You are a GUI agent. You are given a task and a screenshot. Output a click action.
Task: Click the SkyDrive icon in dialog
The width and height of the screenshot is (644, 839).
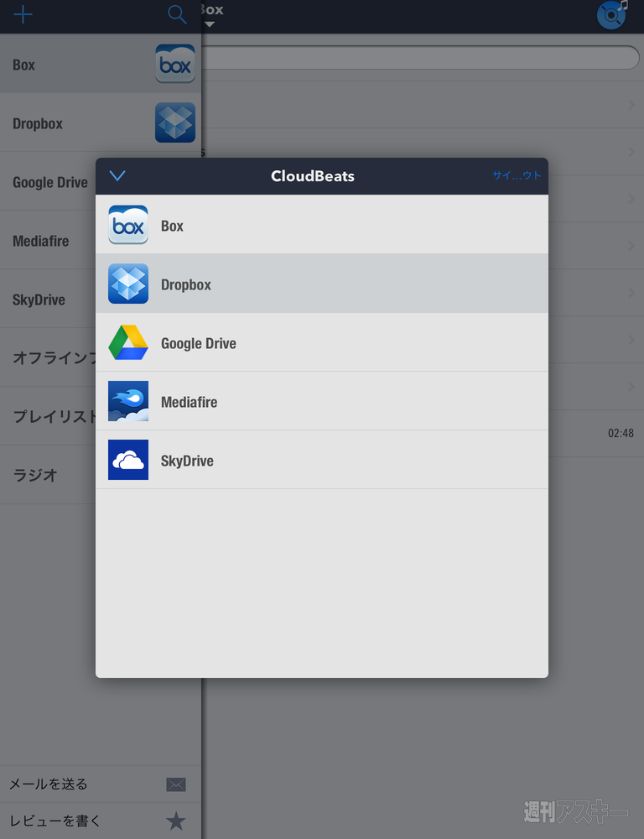(128, 460)
